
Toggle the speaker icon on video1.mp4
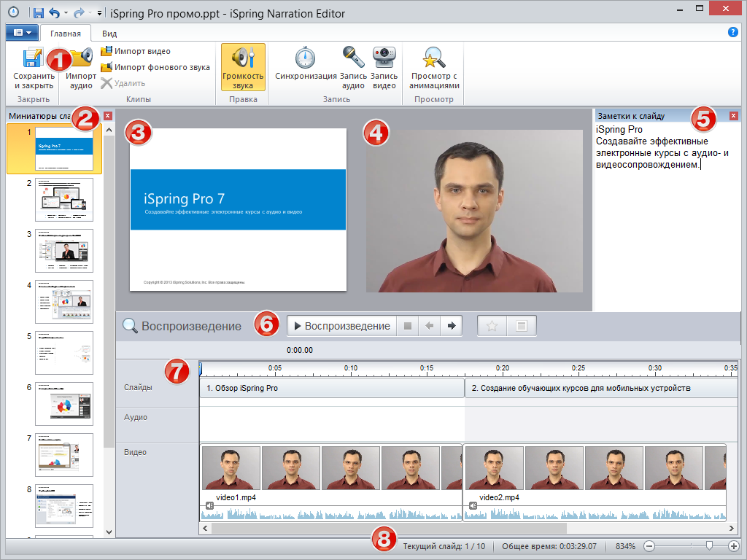(x=209, y=505)
